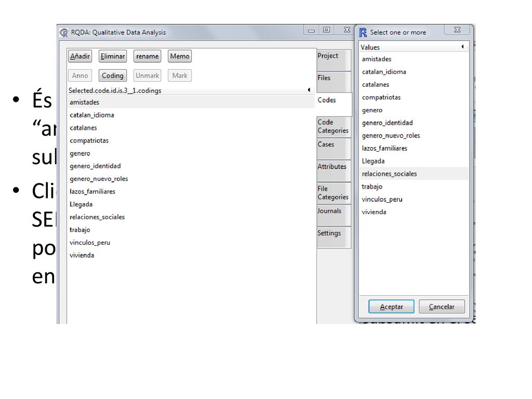The width and height of the screenshot is (532, 399).
Task: Minimize the RQDA window
Action: click(x=311, y=31)
